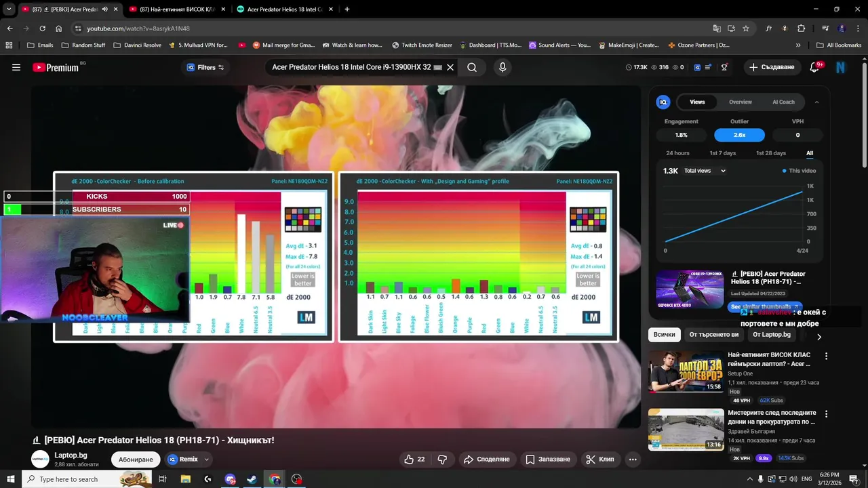Image resolution: width=868 pixels, height=488 pixels.
Task: Show next filter chips with the arrow
Action: [819, 337]
